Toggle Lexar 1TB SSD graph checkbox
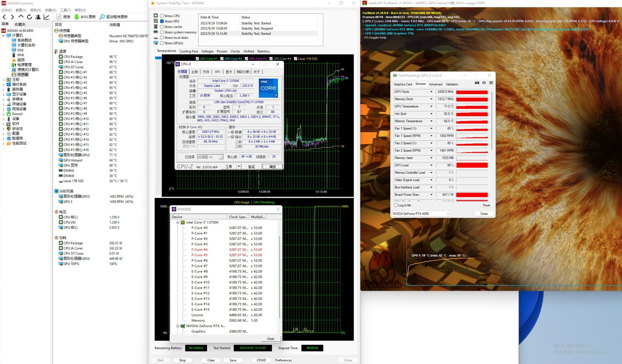Screen dimensions: 622x364 [296, 59]
